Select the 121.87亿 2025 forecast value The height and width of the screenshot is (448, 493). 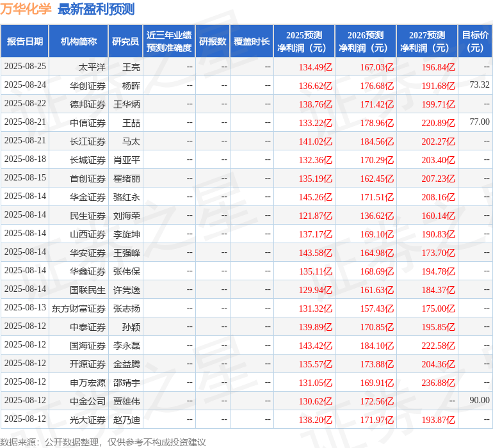coord(316,216)
